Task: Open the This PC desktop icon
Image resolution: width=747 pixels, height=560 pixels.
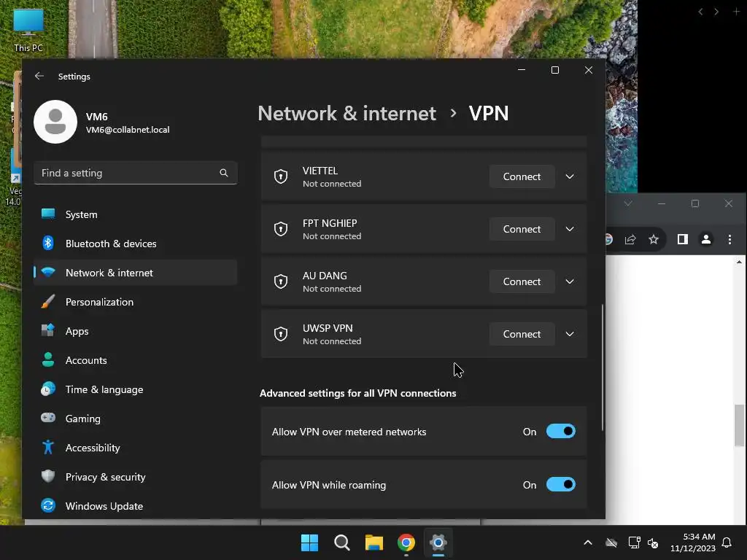Action: point(28,30)
